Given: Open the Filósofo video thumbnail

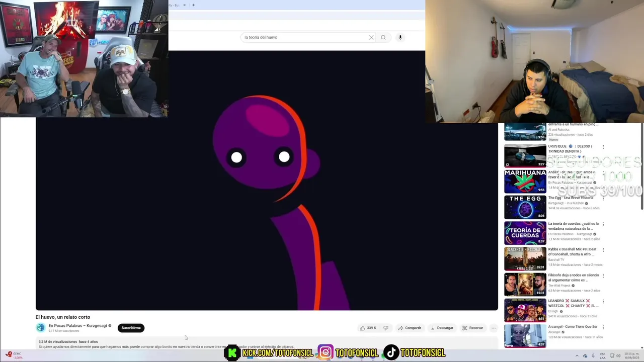Looking at the screenshot, I should click(525, 284).
